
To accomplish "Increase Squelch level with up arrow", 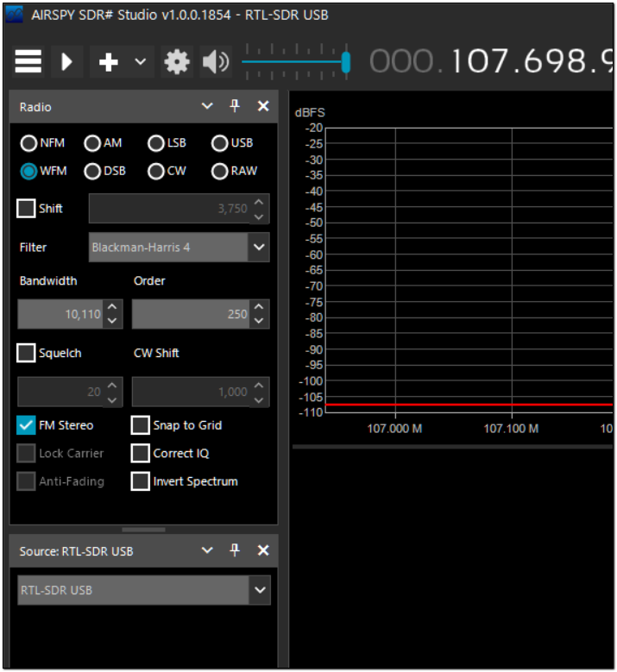I will pos(112,385).
